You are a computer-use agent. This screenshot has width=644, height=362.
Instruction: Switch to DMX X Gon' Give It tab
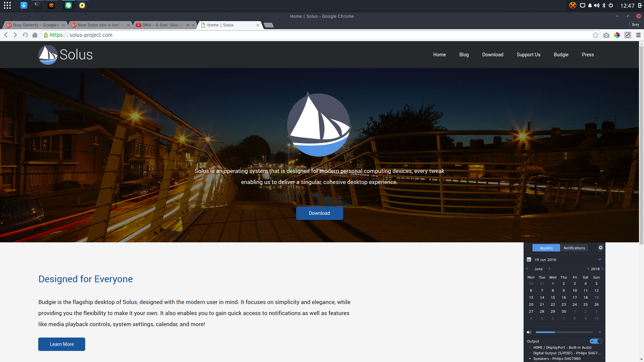tap(163, 25)
